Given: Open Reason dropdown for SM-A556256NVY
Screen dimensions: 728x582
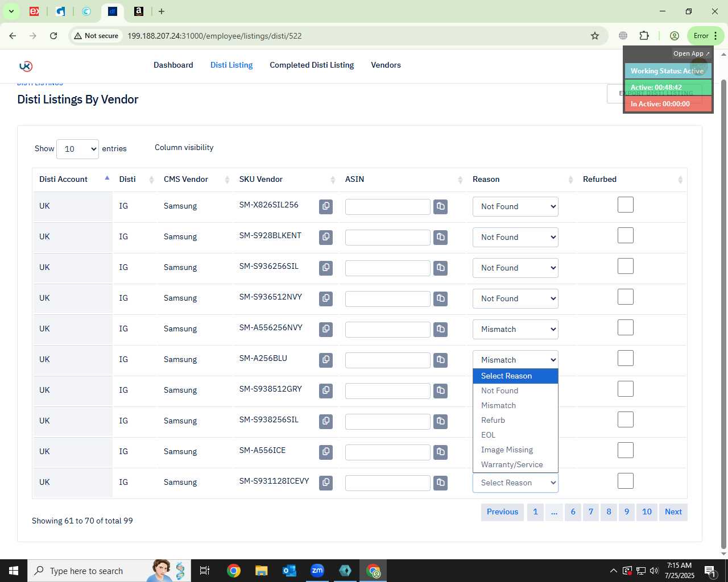Looking at the screenshot, I should point(515,329).
